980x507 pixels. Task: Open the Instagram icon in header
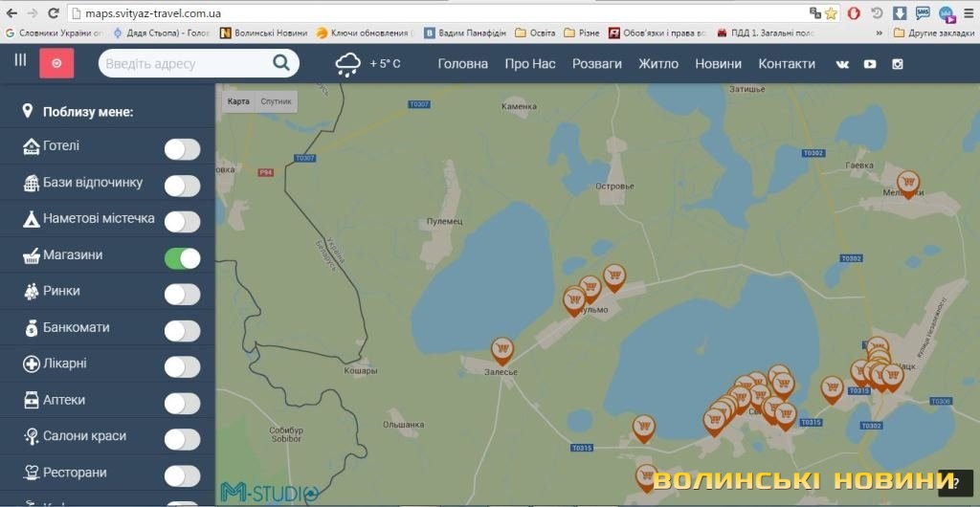tap(898, 64)
